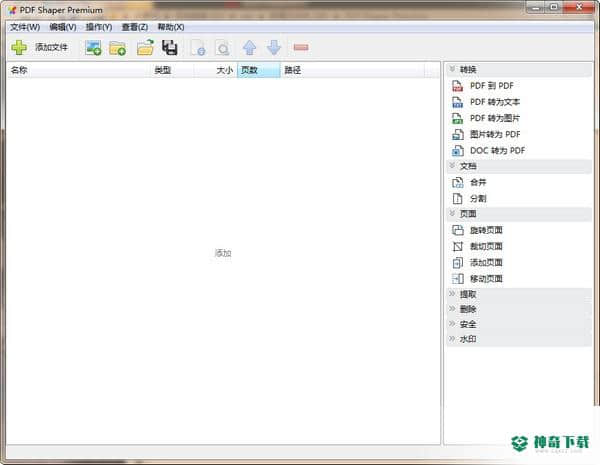Click the 添加 hint in file list
This screenshot has width=600, height=465.
pyautogui.click(x=223, y=253)
